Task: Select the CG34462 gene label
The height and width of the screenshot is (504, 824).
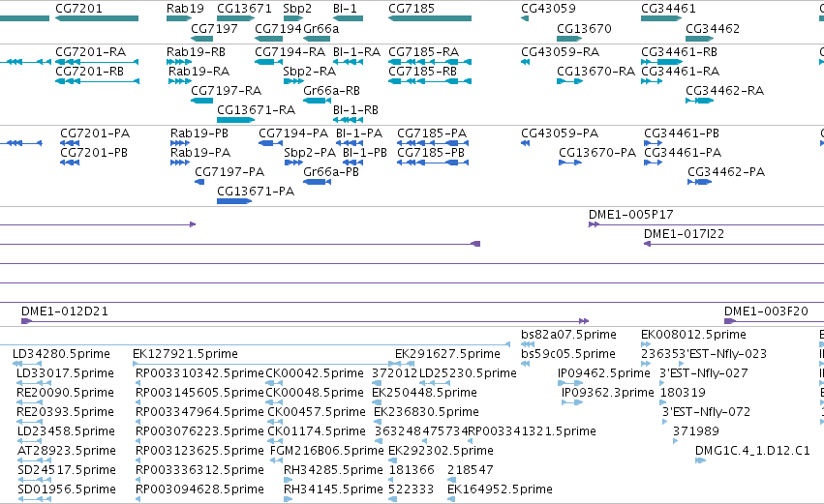Action: pyautogui.click(x=713, y=28)
